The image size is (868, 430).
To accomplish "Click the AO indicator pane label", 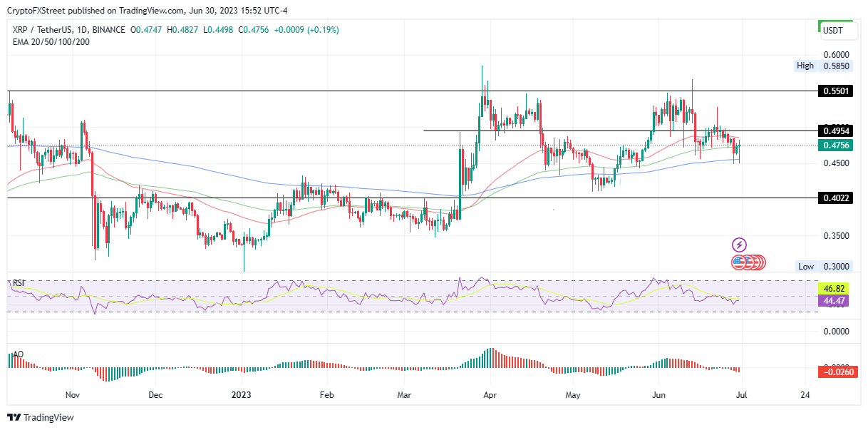I will pos(17,355).
